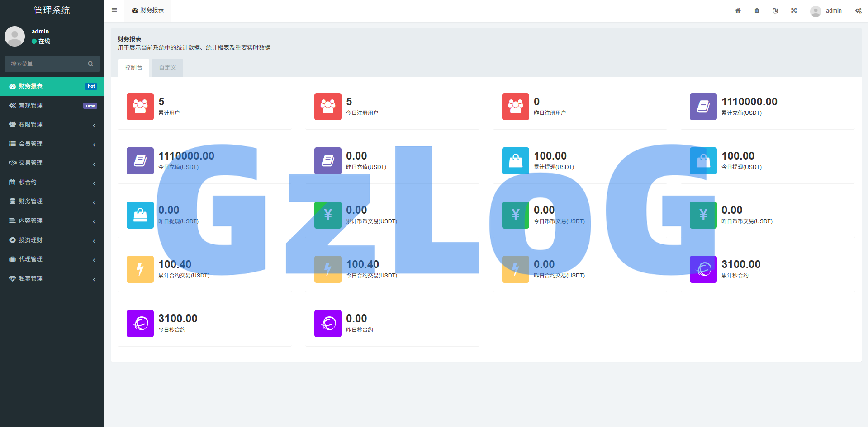The height and width of the screenshot is (427, 868).
Task: Click the purple 累计秒合约 icon
Action: click(703, 269)
